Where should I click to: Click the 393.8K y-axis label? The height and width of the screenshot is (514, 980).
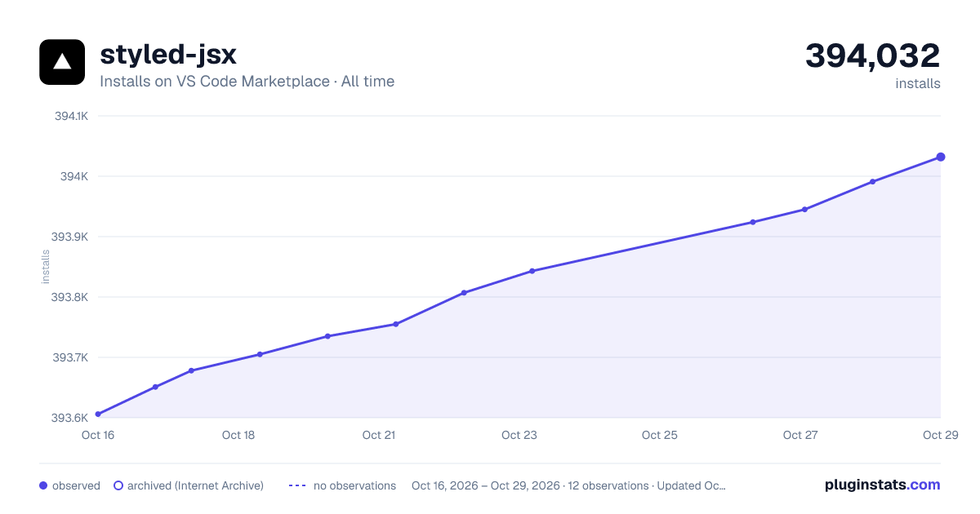point(69,297)
